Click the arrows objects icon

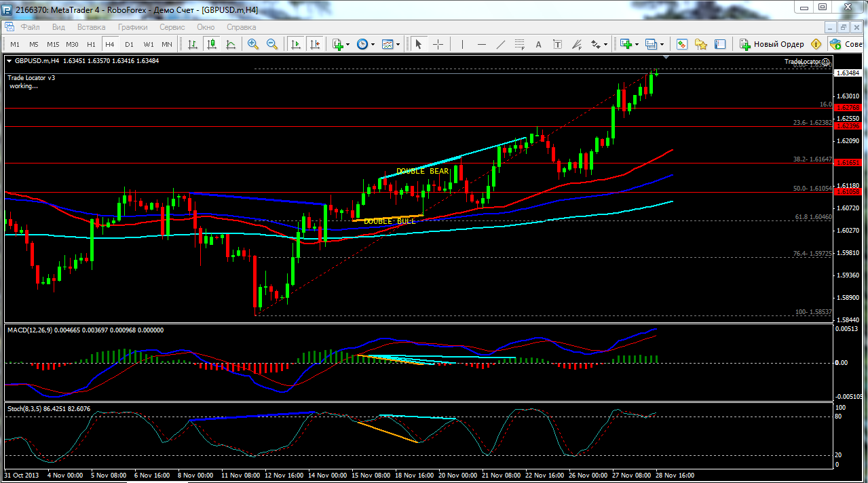tap(596, 44)
